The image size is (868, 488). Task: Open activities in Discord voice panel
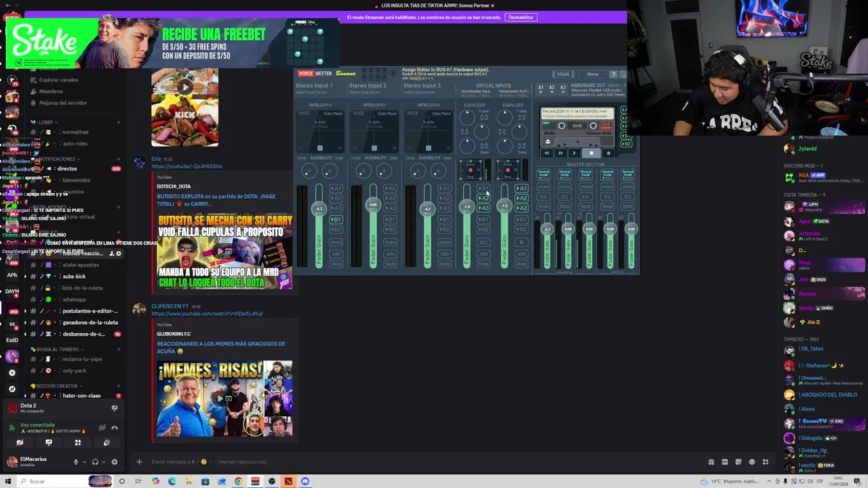point(78,443)
